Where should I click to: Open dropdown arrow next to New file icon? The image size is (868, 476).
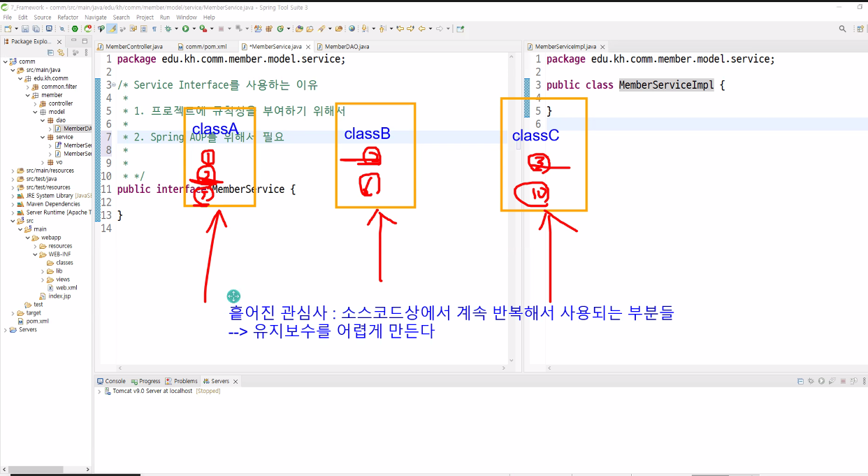[x=16, y=29]
